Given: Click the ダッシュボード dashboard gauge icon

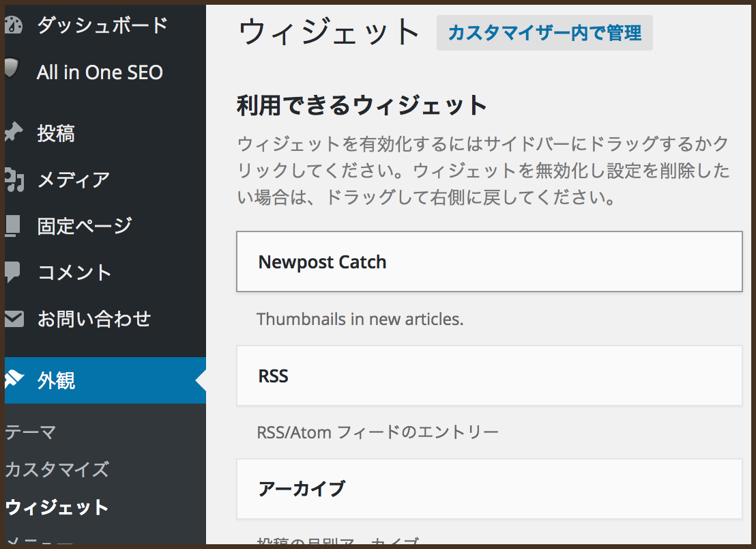Looking at the screenshot, I should point(15,24).
